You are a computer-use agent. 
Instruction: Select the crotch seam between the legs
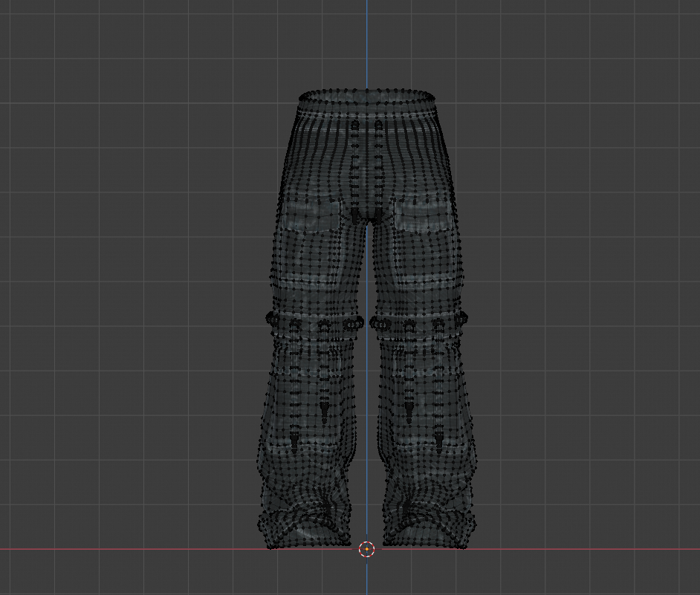(366, 217)
